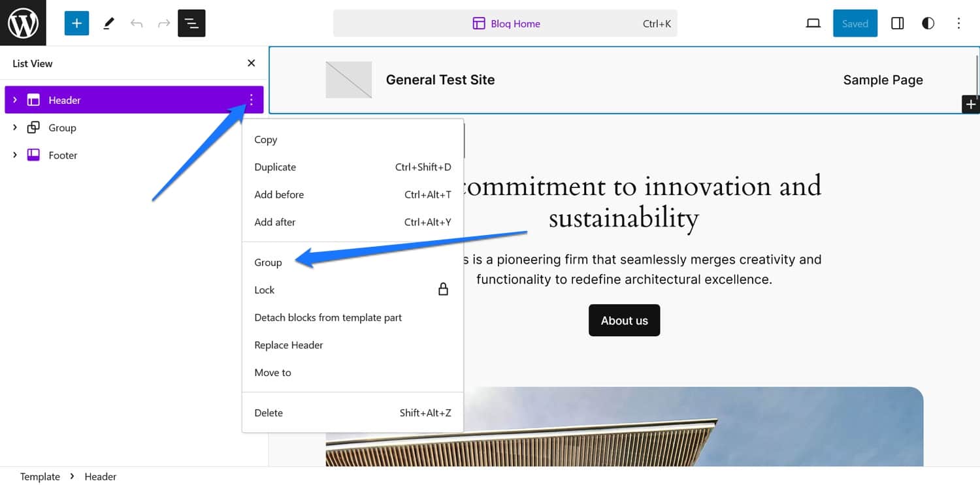Open the block inserter plus button
The height and width of the screenshot is (485, 980).
[x=76, y=23]
